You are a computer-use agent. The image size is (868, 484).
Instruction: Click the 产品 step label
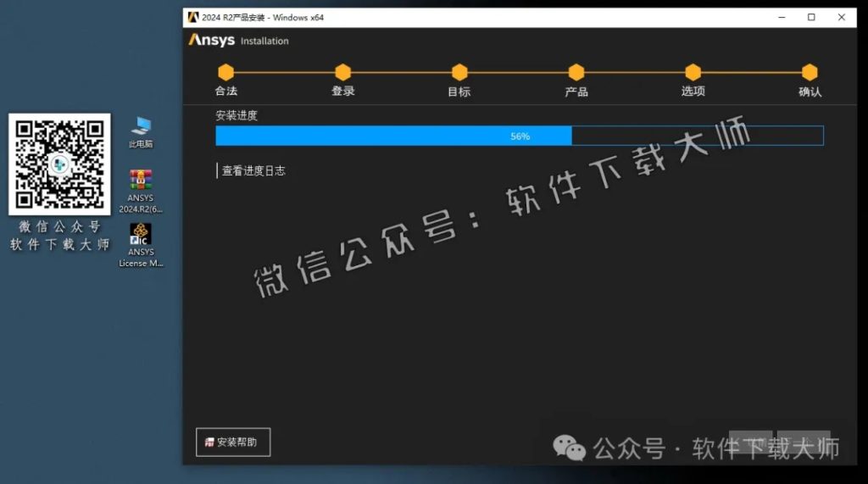coord(576,92)
